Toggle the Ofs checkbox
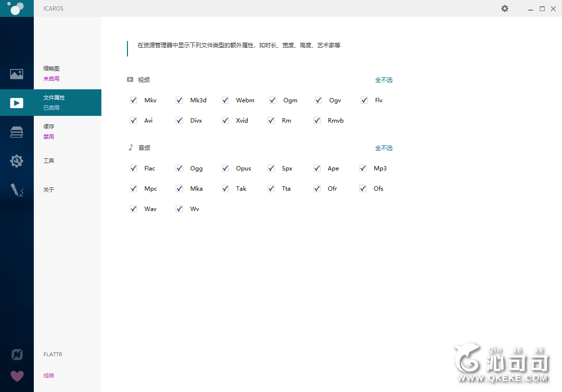 [363, 188]
